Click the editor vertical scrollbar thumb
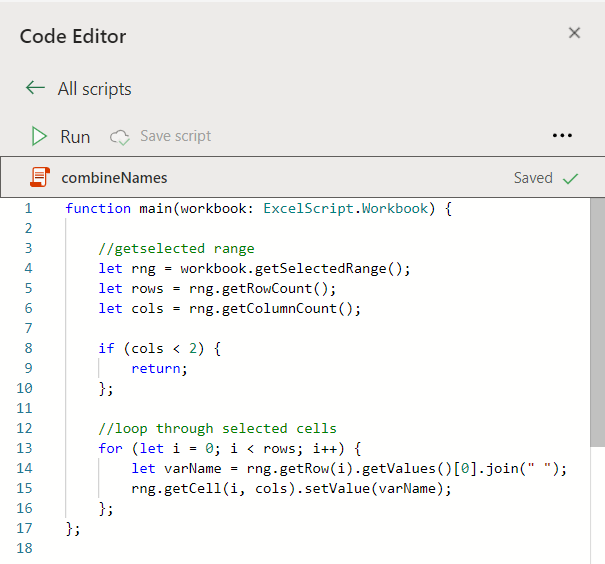 (597, 322)
